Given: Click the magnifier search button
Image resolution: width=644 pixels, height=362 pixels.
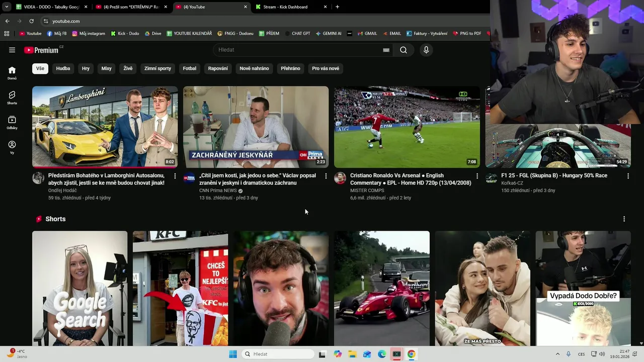Looking at the screenshot, I should (404, 50).
